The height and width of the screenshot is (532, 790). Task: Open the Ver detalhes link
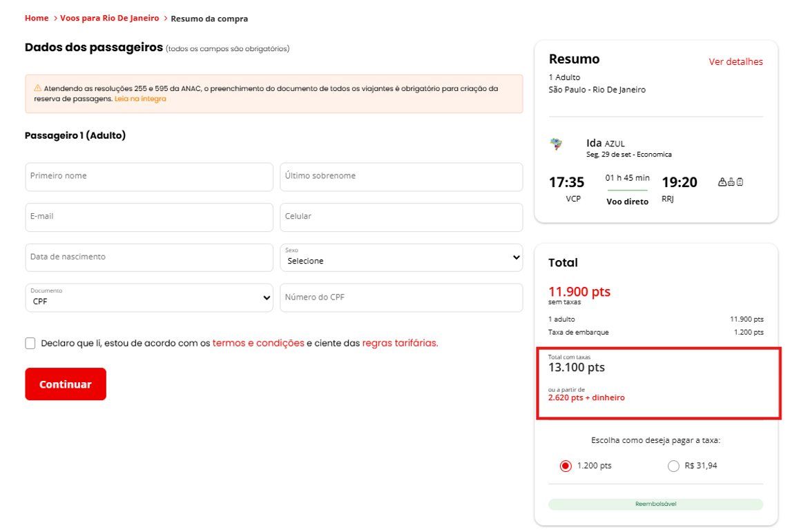735,61
